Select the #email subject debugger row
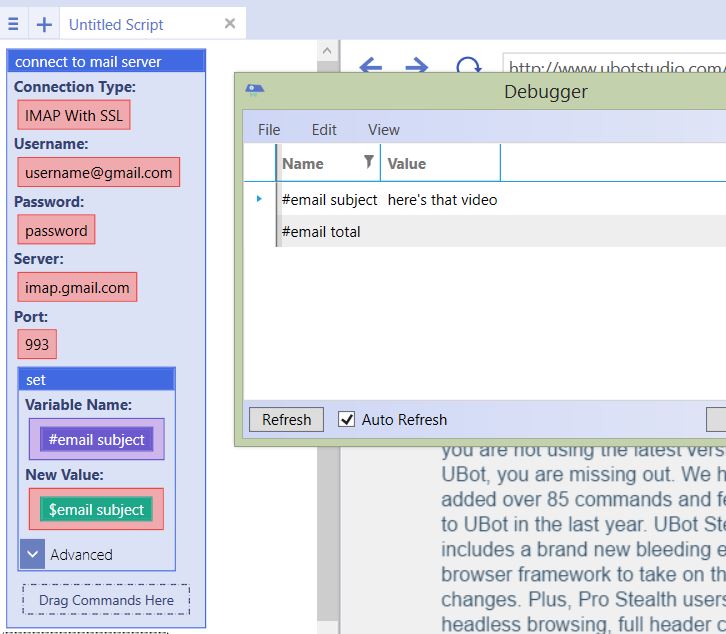This screenshot has width=726, height=634. click(484, 200)
